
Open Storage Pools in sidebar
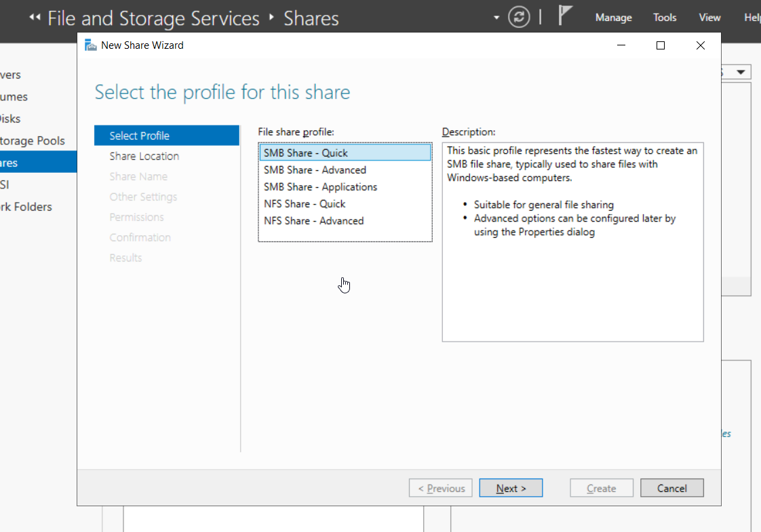(33, 141)
